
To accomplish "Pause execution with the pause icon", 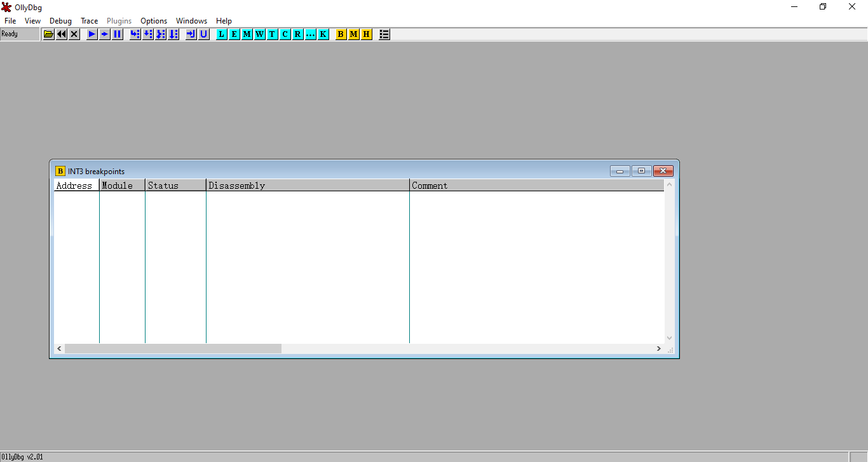I will click(118, 34).
